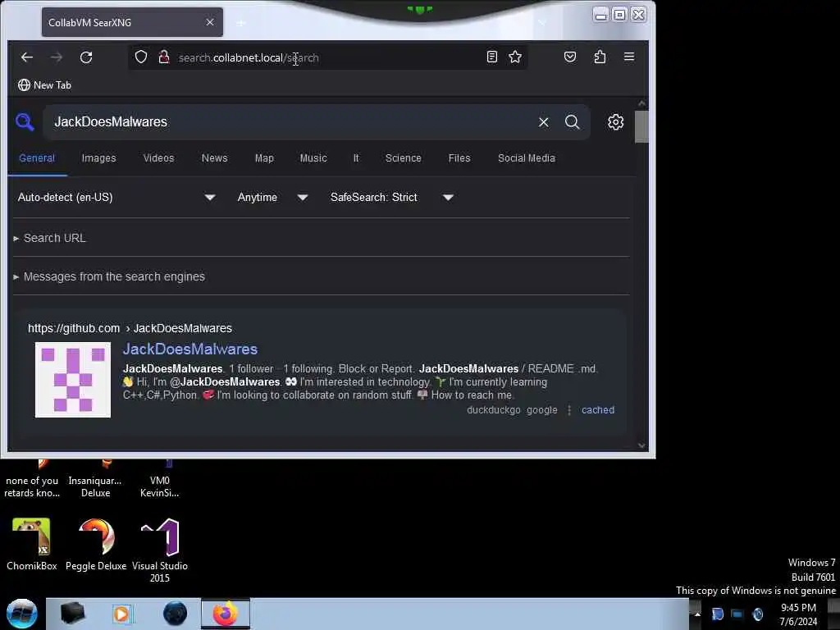Show hidden tray icons arrow
Screen dimensions: 840x630
tap(697, 614)
